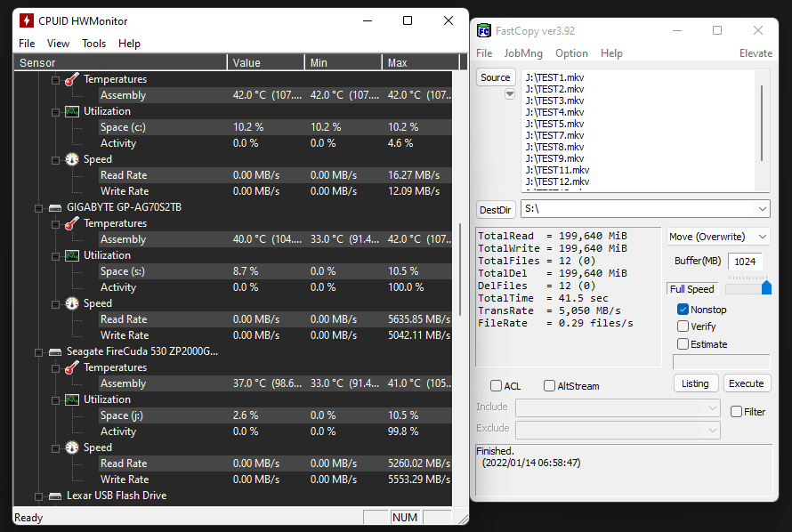Open HWMonitor File menu
This screenshot has width=792, height=532.
click(x=27, y=44)
